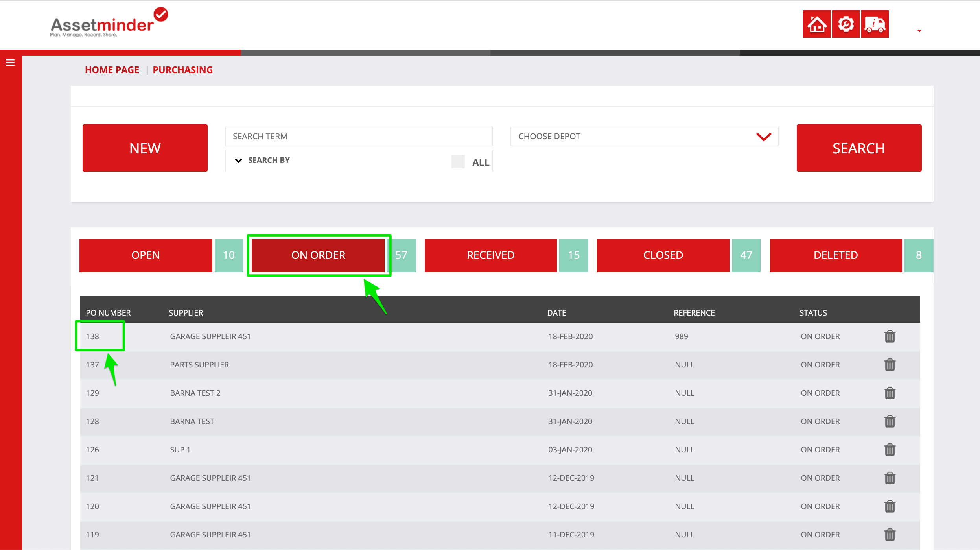Open the hamburger sidebar menu
The height and width of the screenshot is (550, 980).
pyautogui.click(x=10, y=63)
